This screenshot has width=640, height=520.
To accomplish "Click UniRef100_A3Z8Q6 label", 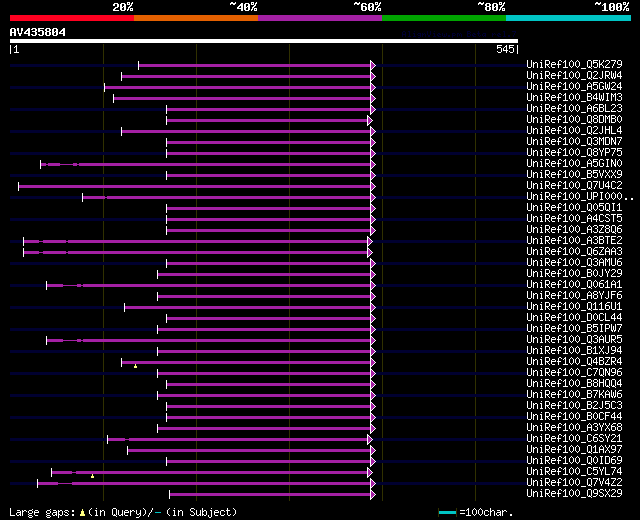I will pyautogui.click(x=574, y=230).
